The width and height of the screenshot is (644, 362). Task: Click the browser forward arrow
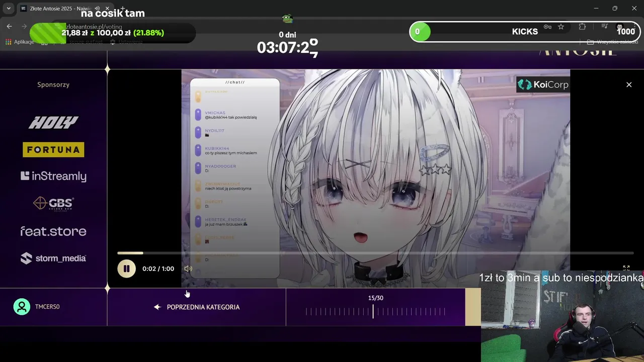coord(24,27)
